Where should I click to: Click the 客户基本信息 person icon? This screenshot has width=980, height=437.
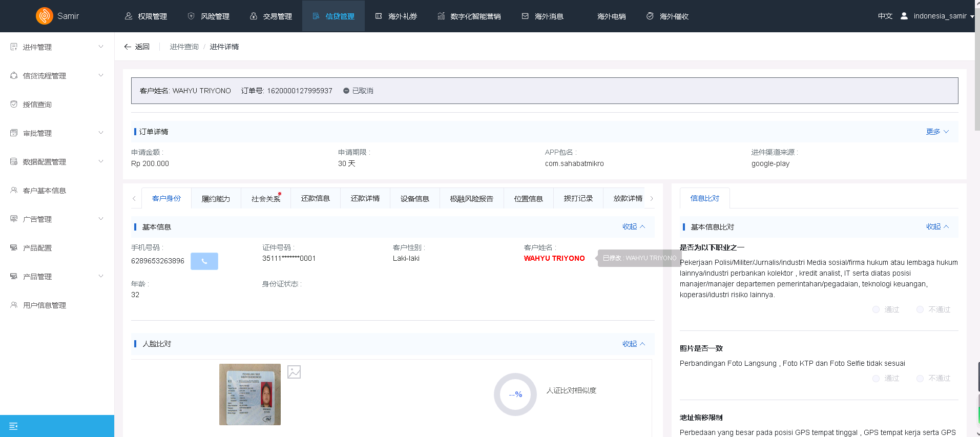14,190
